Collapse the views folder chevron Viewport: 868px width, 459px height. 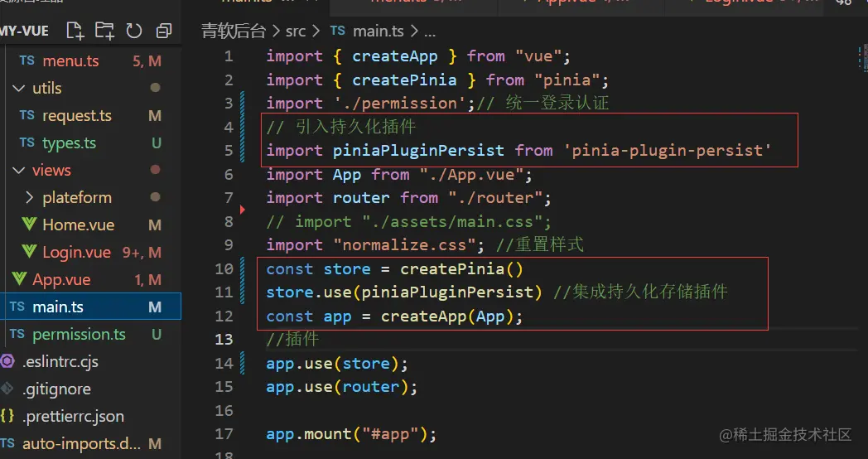[19, 170]
